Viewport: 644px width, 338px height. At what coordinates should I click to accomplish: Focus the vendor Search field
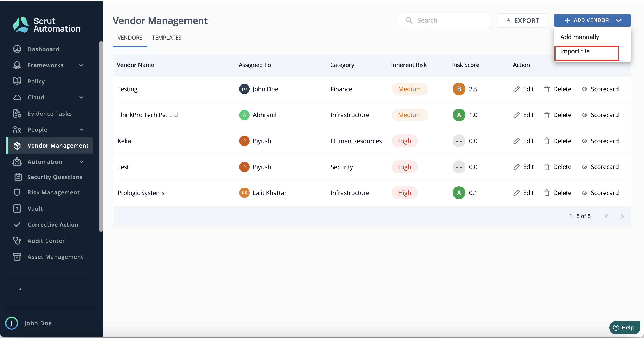pos(445,20)
